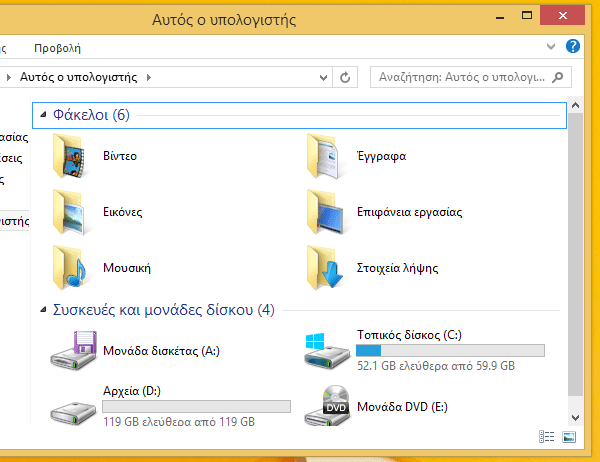Open the Εικόνες folder icon
Viewport: 600px width, 462px height.
click(x=71, y=212)
